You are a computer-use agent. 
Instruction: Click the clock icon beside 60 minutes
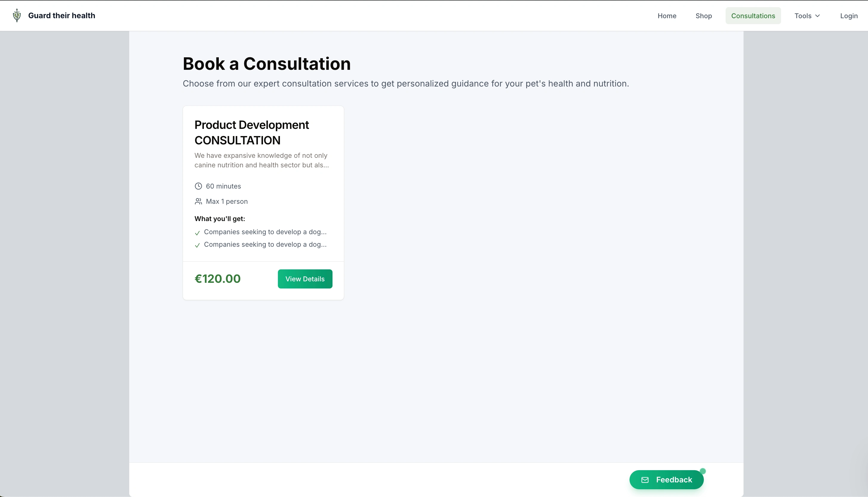[198, 186]
